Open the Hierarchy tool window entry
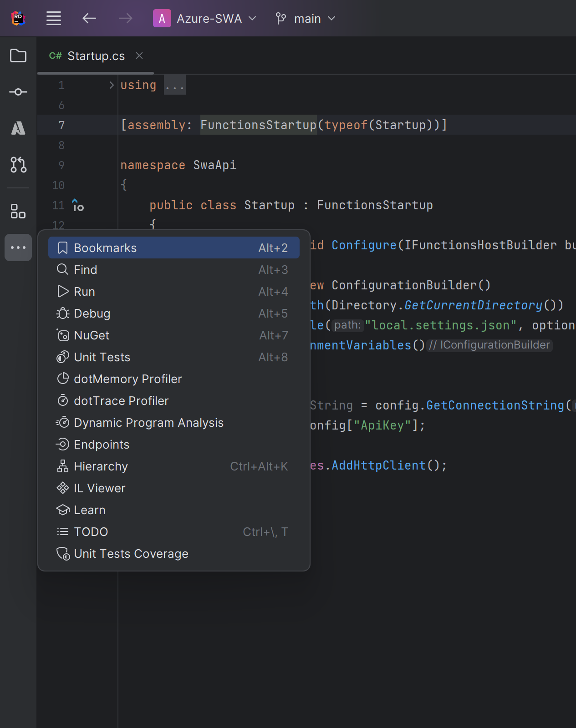This screenshot has width=576, height=728. click(174, 466)
